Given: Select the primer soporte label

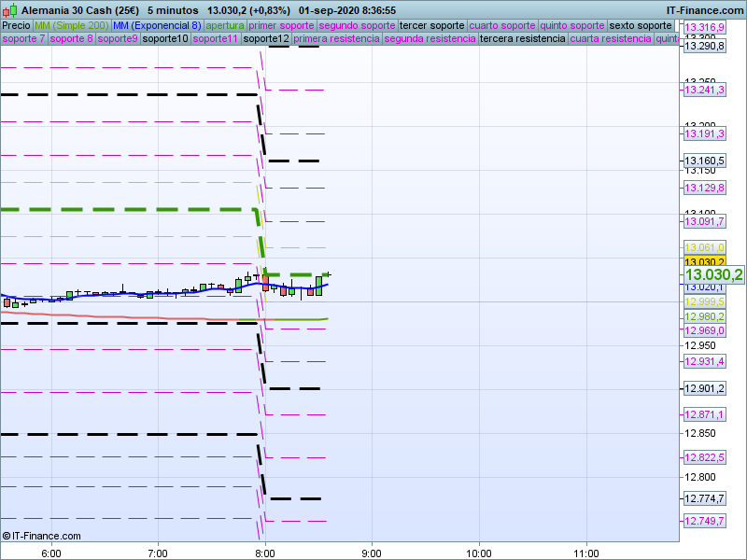Looking at the screenshot, I should click(282, 25).
